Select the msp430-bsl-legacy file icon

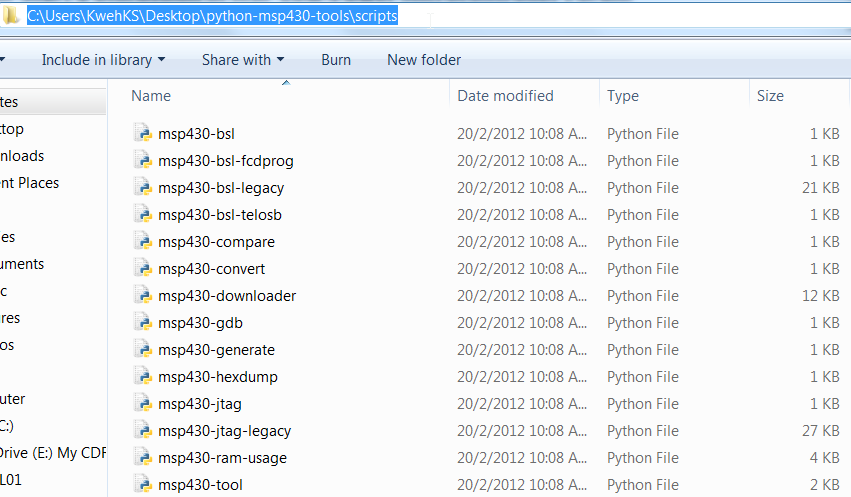coord(141,188)
